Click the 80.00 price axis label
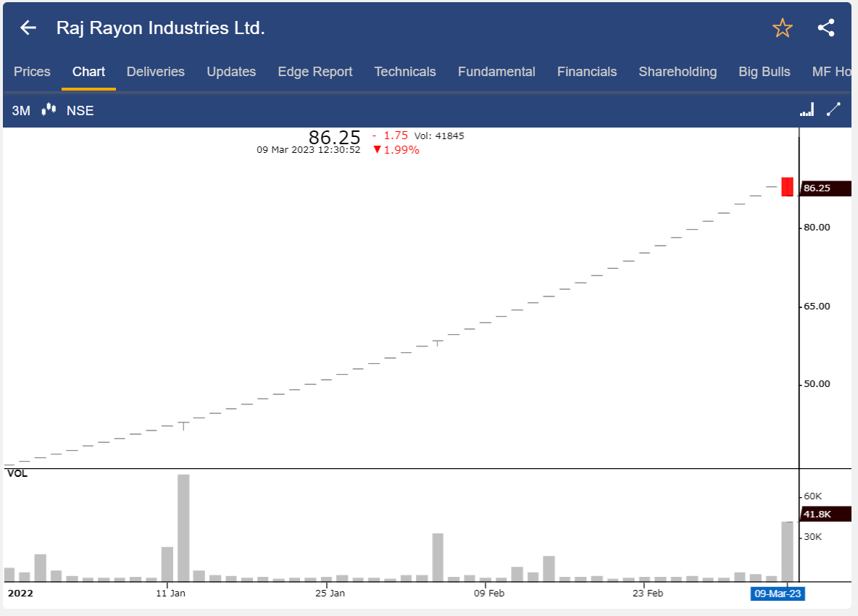 (x=817, y=227)
